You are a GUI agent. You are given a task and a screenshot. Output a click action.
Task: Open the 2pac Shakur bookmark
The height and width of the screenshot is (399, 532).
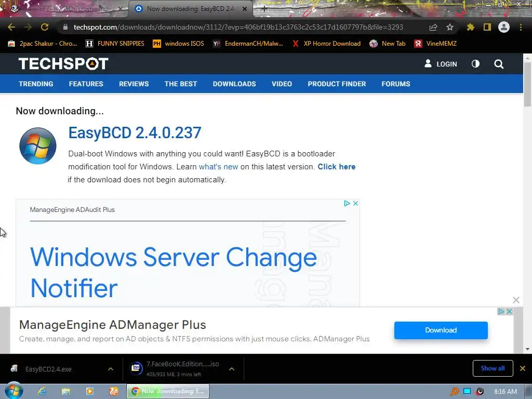pyautogui.click(x=43, y=44)
